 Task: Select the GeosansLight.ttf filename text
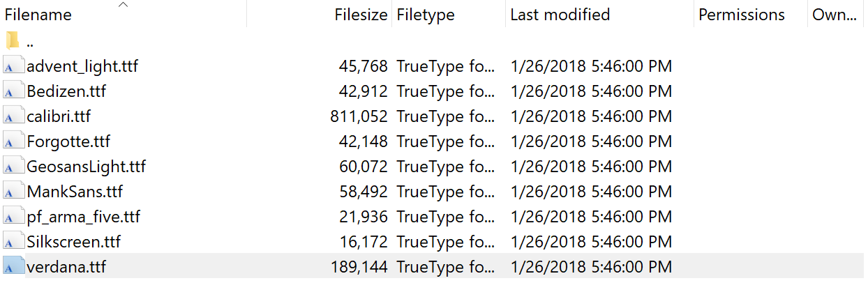tap(86, 167)
